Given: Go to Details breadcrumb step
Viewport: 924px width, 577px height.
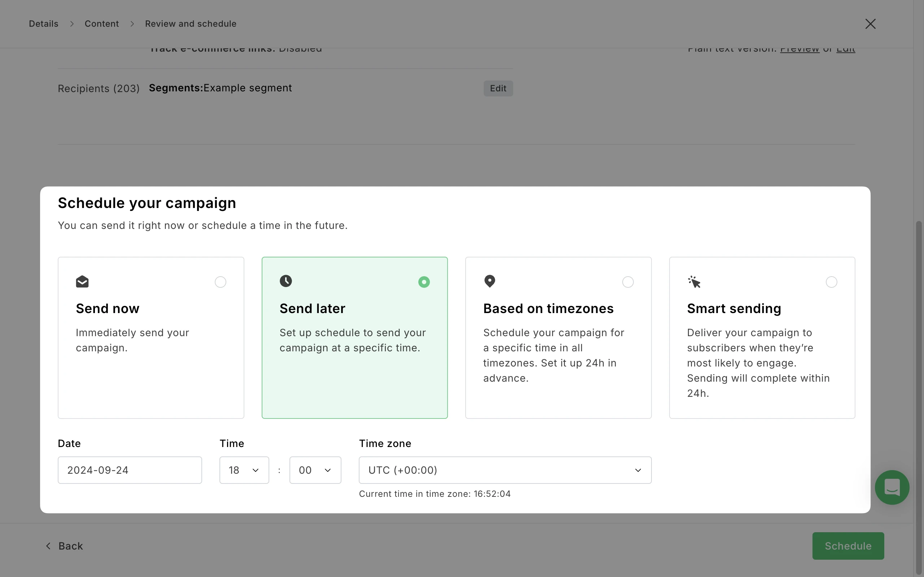Looking at the screenshot, I should (43, 24).
